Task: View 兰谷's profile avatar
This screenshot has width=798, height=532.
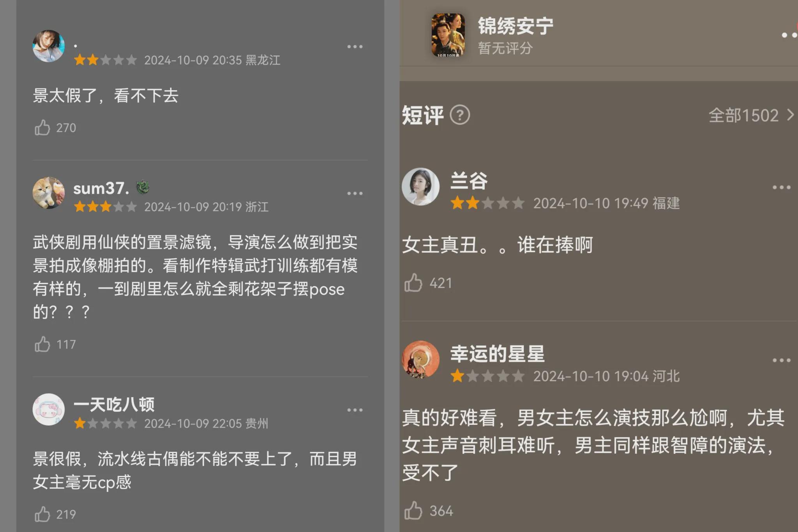Action: point(420,186)
